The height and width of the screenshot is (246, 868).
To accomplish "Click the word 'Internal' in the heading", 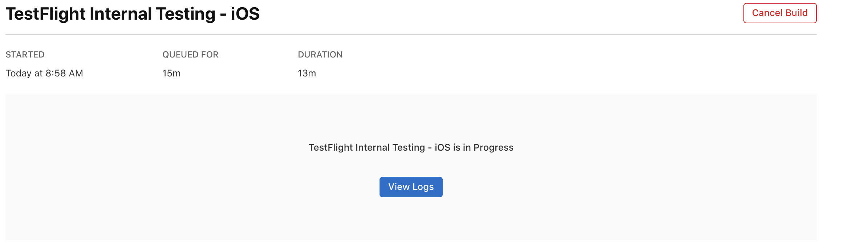I will pyautogui.click(x=121, y=14).
